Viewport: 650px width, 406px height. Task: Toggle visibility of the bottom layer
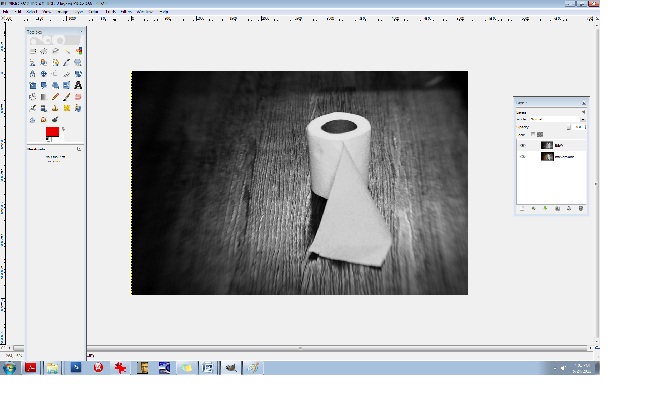(x=522, y=157)
